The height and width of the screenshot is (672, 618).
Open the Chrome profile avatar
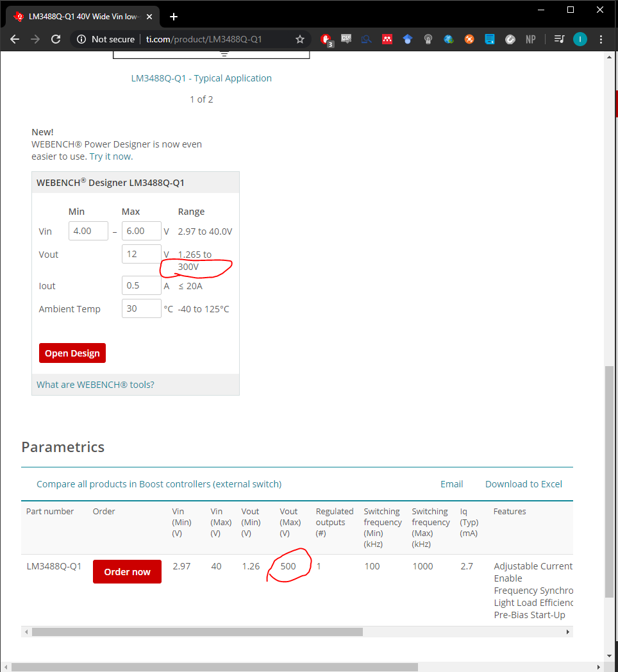[x=580, y=39]
